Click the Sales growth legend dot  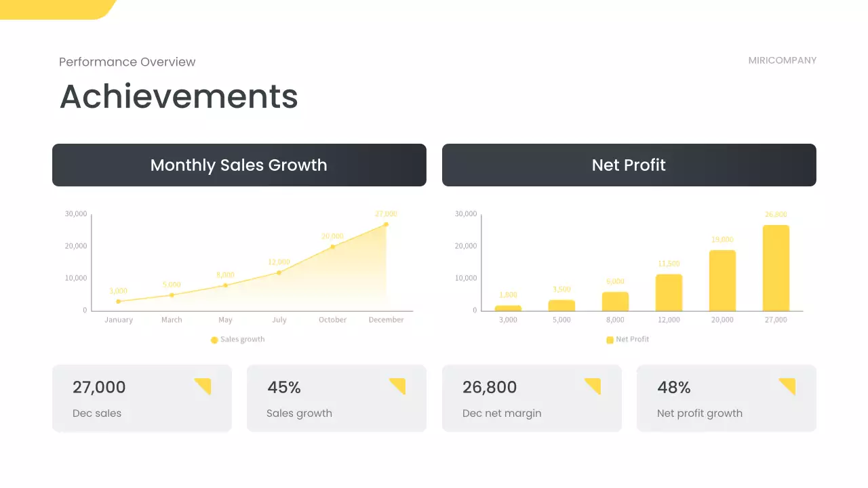click(214, 340)
